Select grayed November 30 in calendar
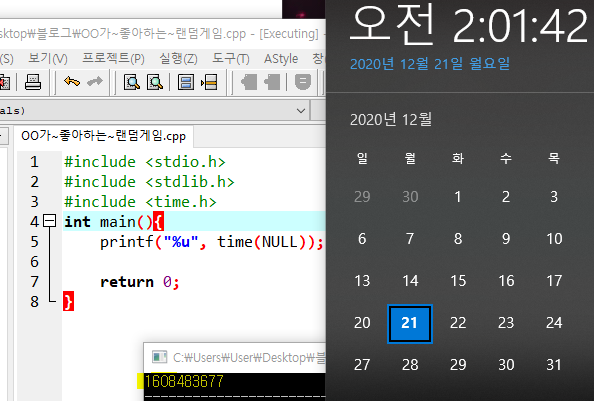 click(410, 197)
